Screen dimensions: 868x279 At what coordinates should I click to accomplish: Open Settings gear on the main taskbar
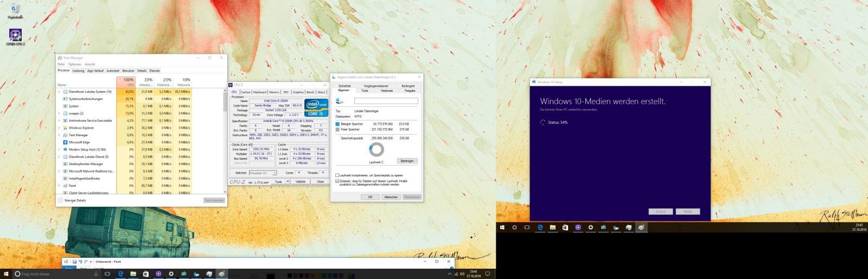click(x=171, y=274)
